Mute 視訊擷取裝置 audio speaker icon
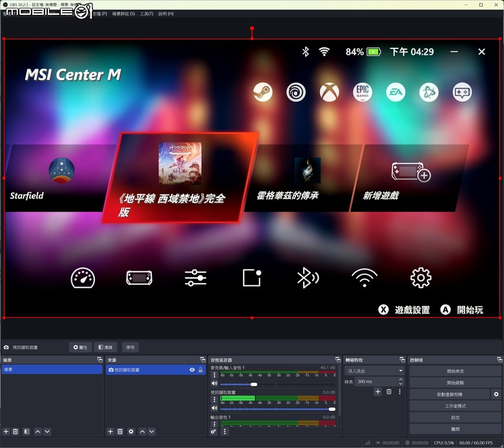This screenshot has width=504, height=448. pos(215,408)
